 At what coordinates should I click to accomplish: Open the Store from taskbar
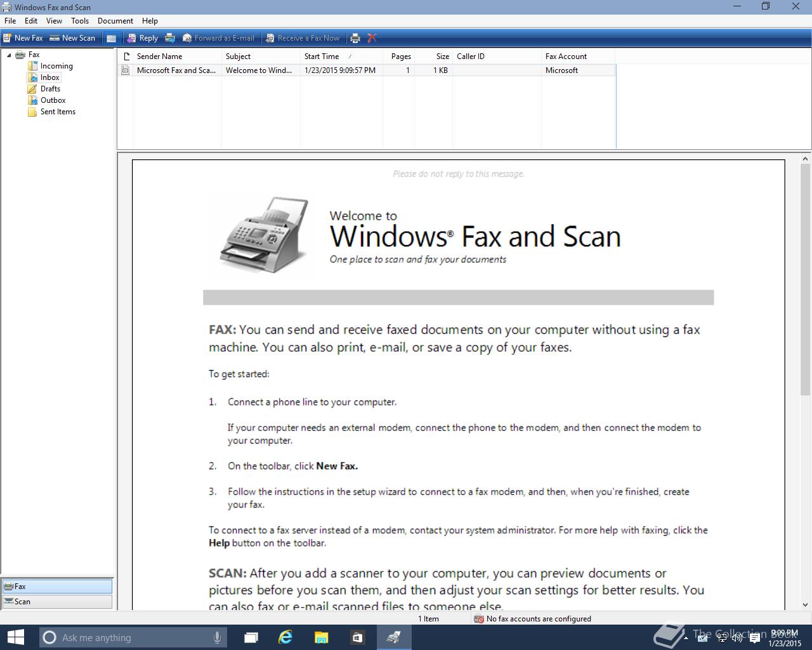[357, 637]
